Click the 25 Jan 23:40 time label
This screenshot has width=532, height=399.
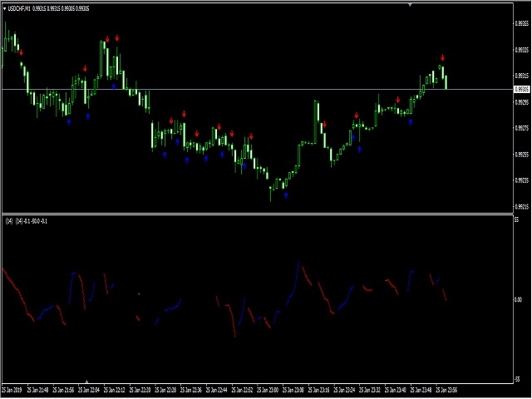coord(396,390)
